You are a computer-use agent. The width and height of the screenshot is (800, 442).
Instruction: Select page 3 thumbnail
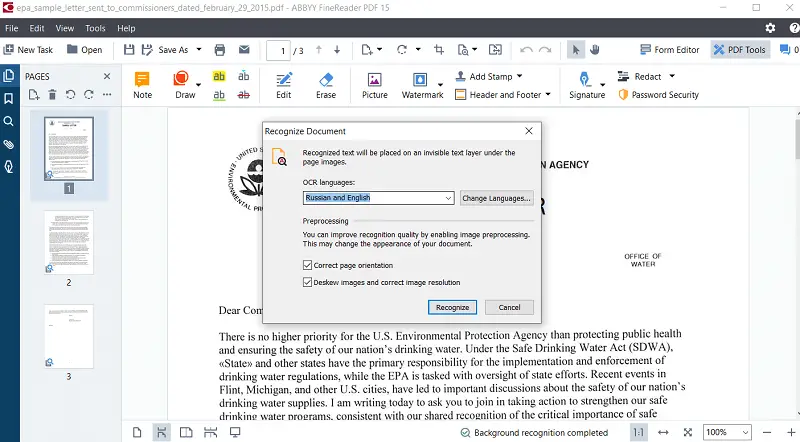tap(69, 336)
